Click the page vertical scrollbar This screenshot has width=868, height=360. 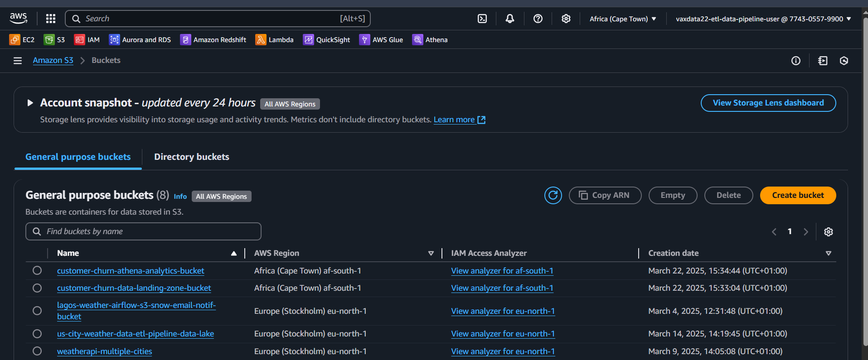pos(865,181)
